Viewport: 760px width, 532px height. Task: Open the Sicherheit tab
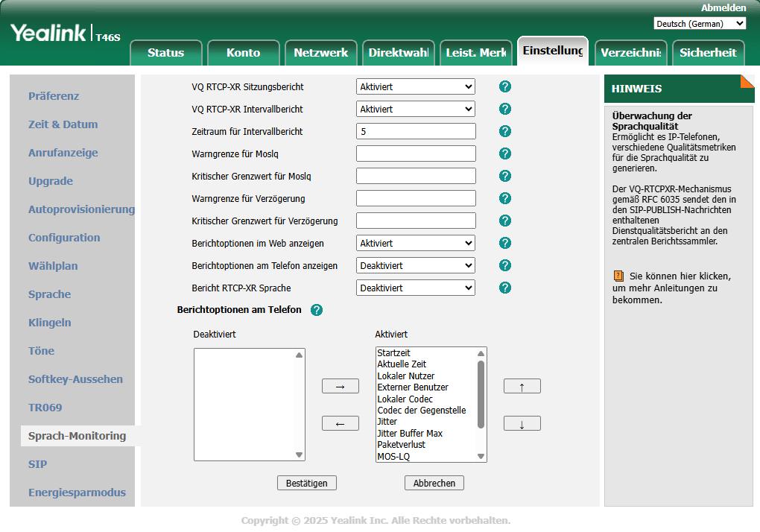707,52
